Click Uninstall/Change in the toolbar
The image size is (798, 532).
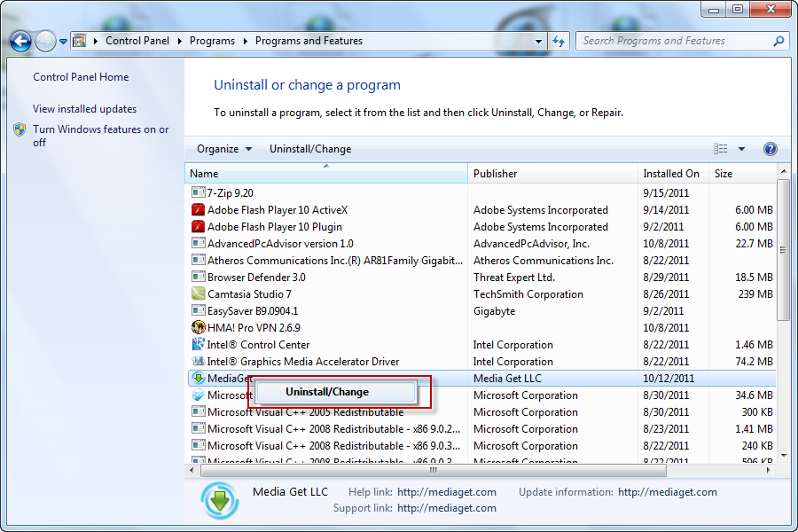[x=310, y=149]
